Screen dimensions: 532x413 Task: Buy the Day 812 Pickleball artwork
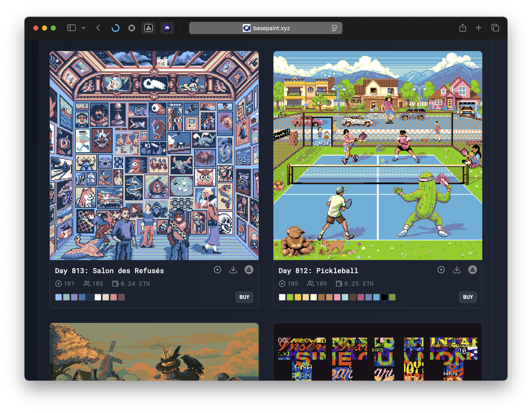[468, 297]
